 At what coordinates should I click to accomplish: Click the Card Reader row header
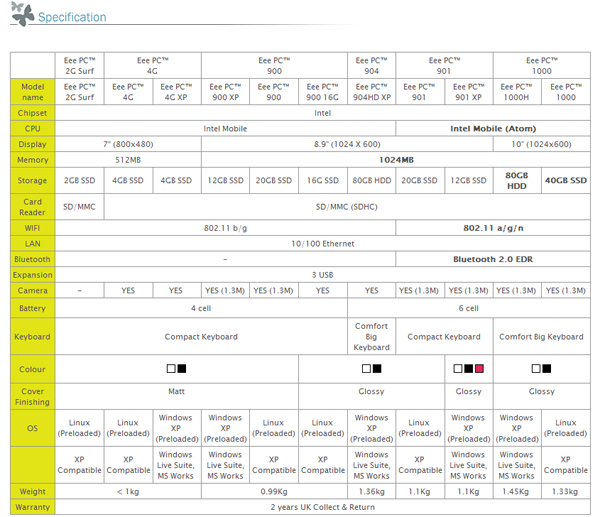(x=33, y=207)
